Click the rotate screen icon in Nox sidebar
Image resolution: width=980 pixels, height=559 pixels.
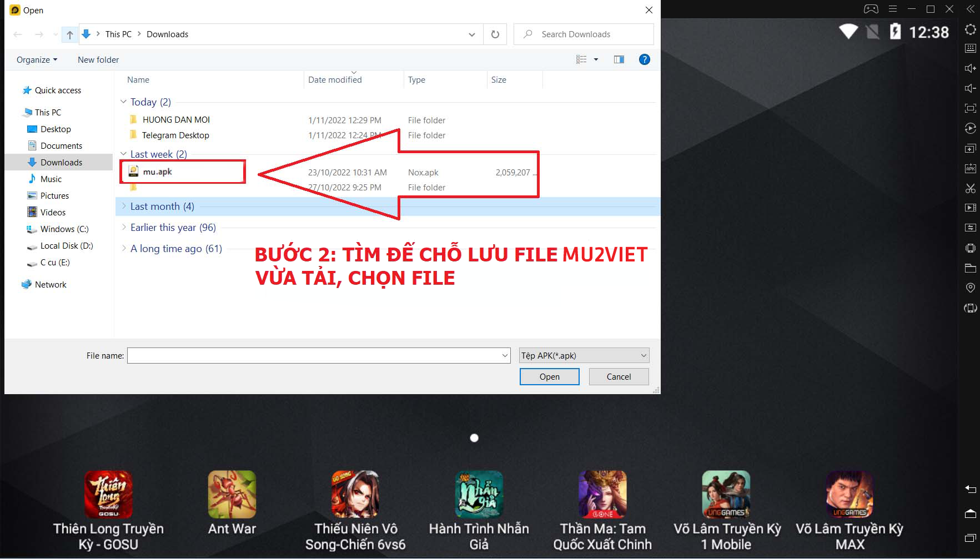[x=970, y=308]
